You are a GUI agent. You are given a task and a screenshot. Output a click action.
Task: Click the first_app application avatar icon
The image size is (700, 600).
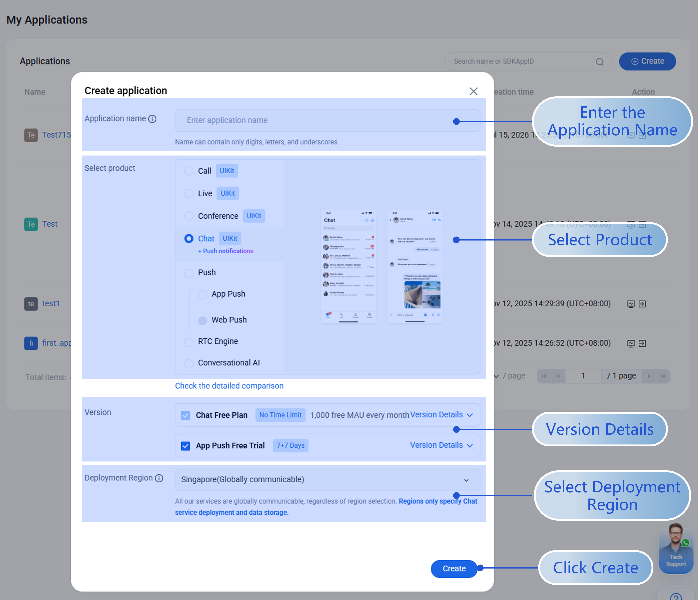pyautogui.click(x=31, y=343)
